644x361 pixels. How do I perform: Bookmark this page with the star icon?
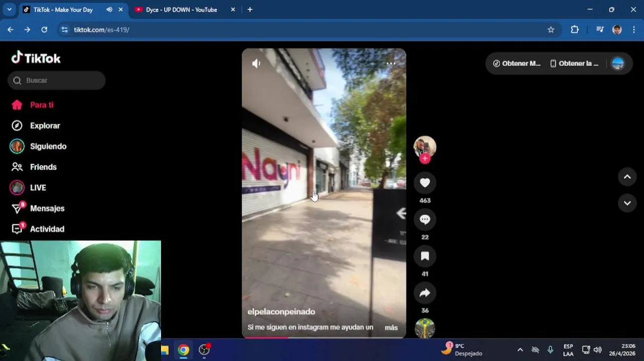pos(551,30)
